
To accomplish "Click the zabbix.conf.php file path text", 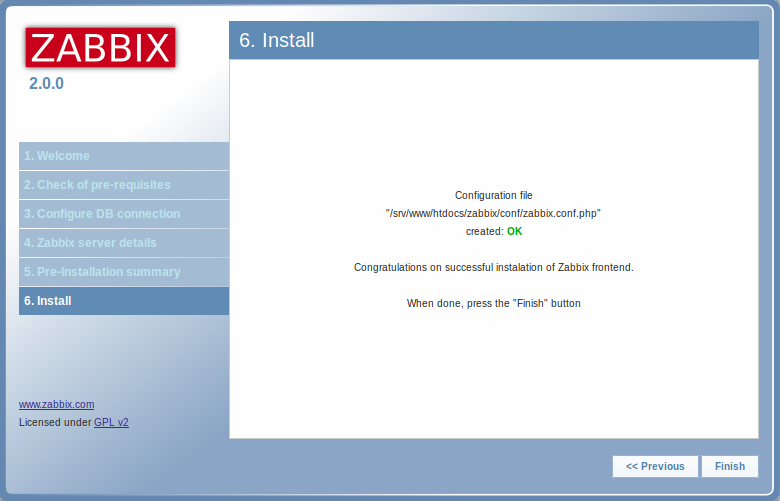I will pyautogui.click(x=493, y=213).
